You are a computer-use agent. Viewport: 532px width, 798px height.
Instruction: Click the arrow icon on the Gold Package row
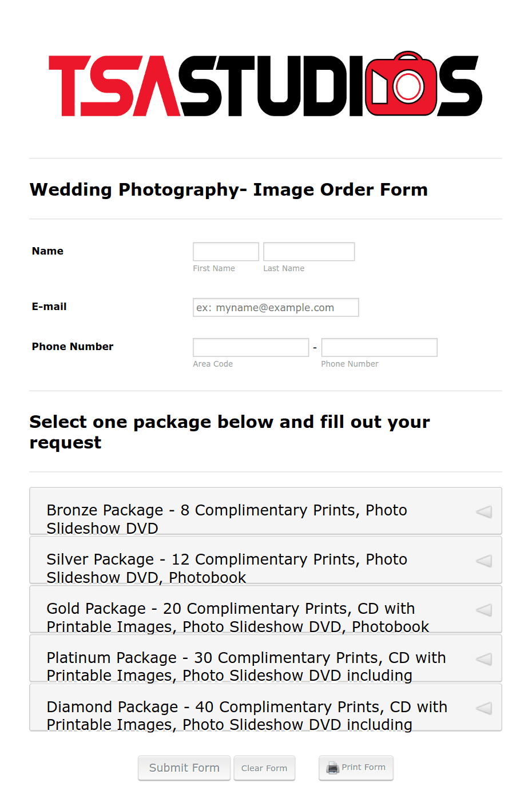[x=483, y=609]
